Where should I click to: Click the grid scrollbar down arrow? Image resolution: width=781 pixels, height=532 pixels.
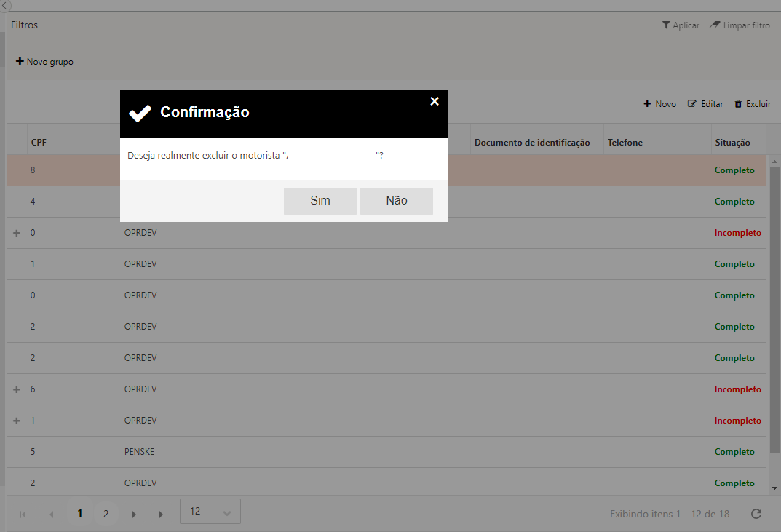[x=774, y=488]
